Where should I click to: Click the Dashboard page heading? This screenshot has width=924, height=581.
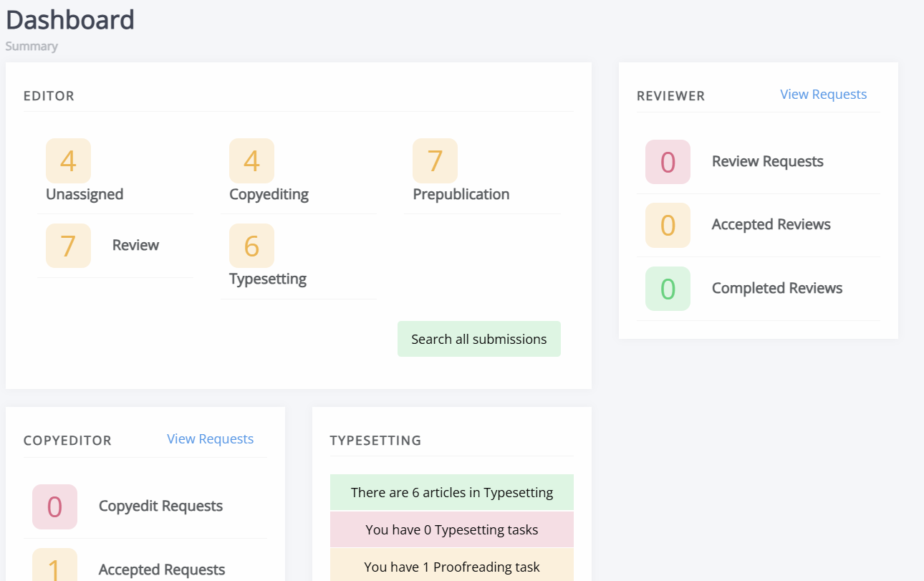pyautogui.click(x=70, y=19)
